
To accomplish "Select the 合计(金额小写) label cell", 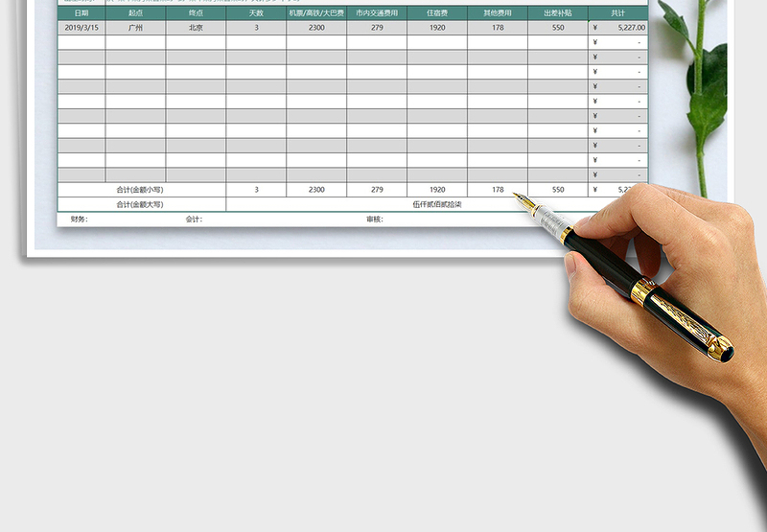I will tap(141, 190).
